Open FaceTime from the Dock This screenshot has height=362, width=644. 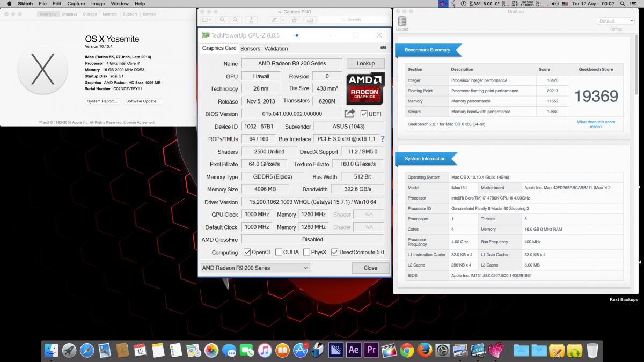click(x=247, y=350)
